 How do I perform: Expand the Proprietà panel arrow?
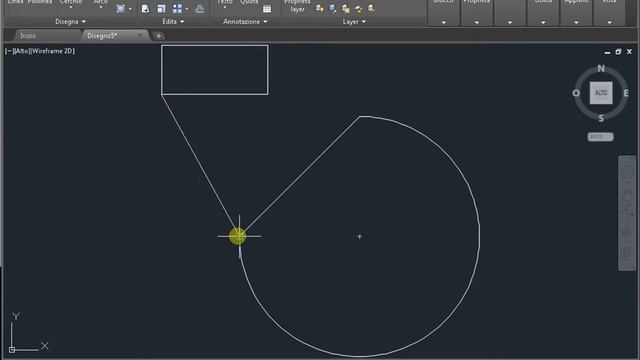(x=477, y=22)
